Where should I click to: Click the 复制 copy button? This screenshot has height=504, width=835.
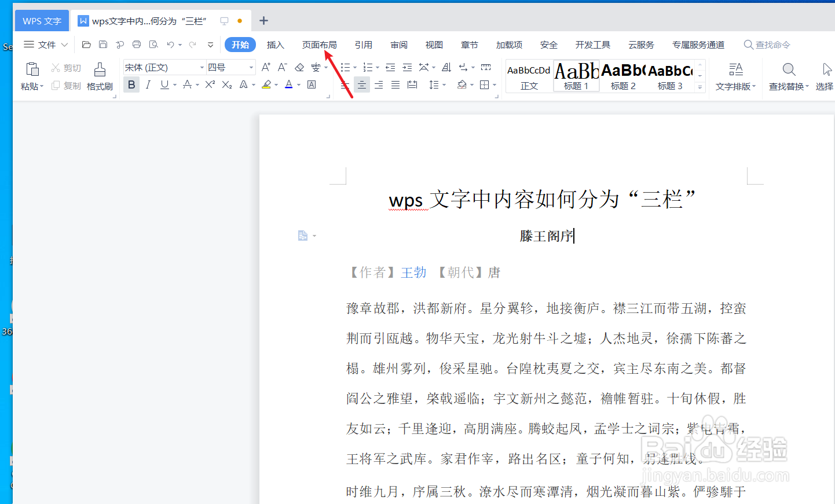tap(66, 86)
